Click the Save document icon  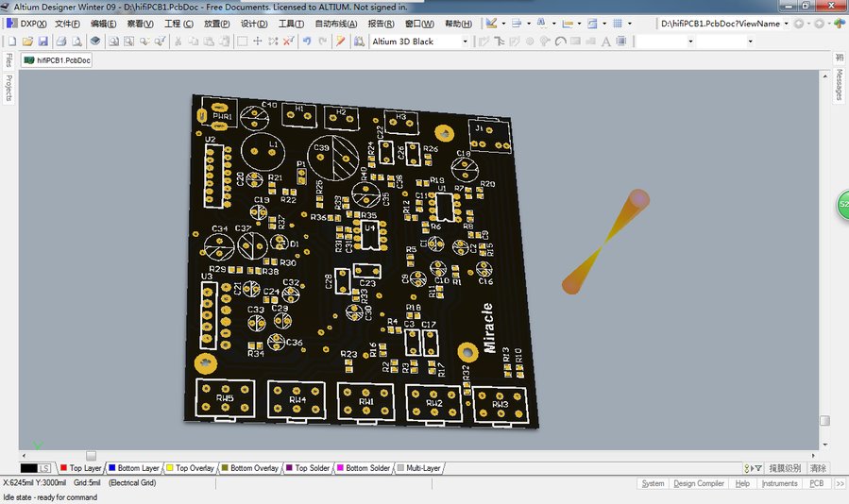click(42, 42)
